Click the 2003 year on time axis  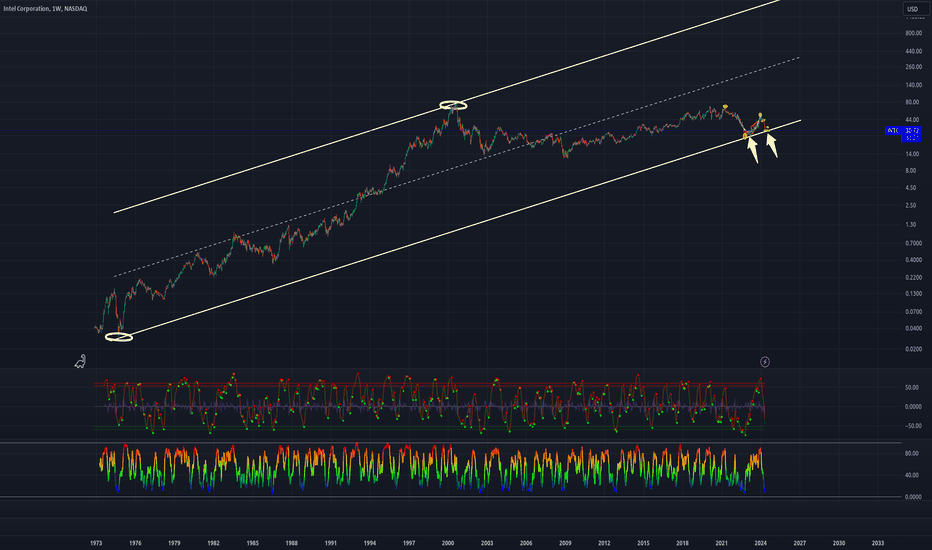487,543
